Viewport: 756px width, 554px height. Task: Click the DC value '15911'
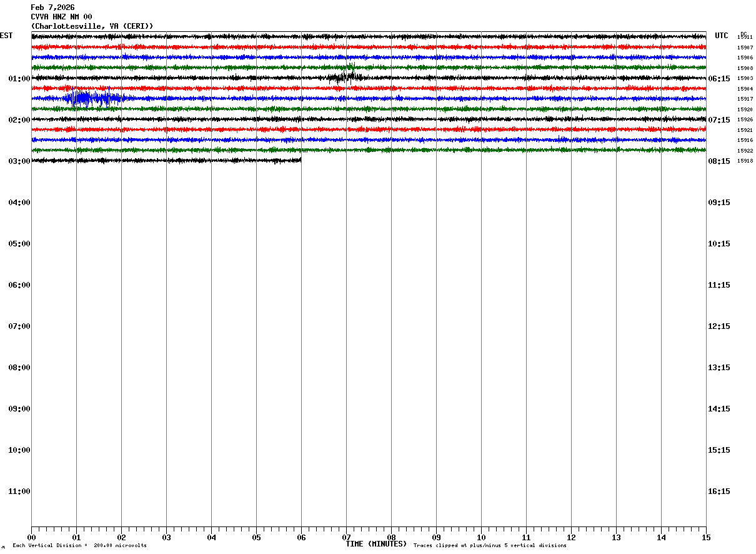click(x=745, y=38)
